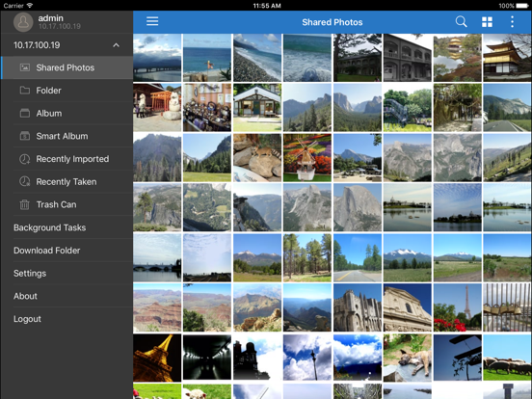Click the Trash Can icon
Screen dimensions: 532x399
pos(24,204)
